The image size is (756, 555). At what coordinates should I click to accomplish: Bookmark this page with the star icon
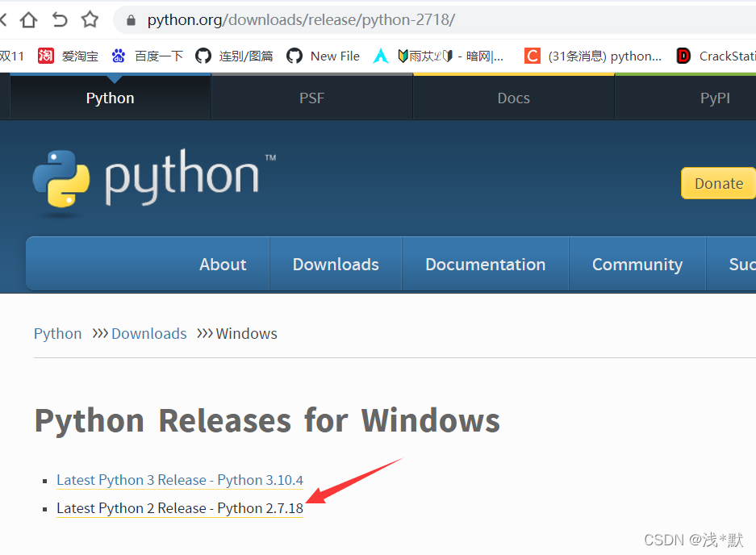(90, 19)
